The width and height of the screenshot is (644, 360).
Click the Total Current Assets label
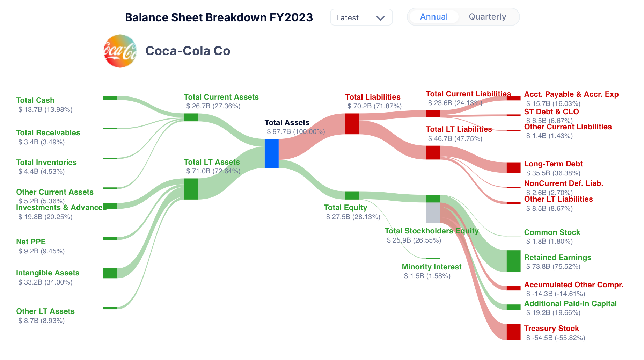[x=221, y=97]
